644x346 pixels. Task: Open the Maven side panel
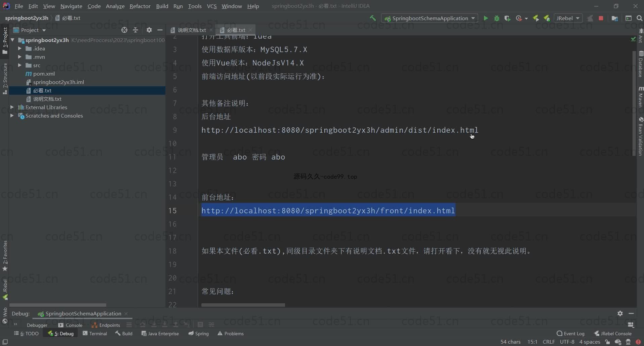click(x=641, y=97)
